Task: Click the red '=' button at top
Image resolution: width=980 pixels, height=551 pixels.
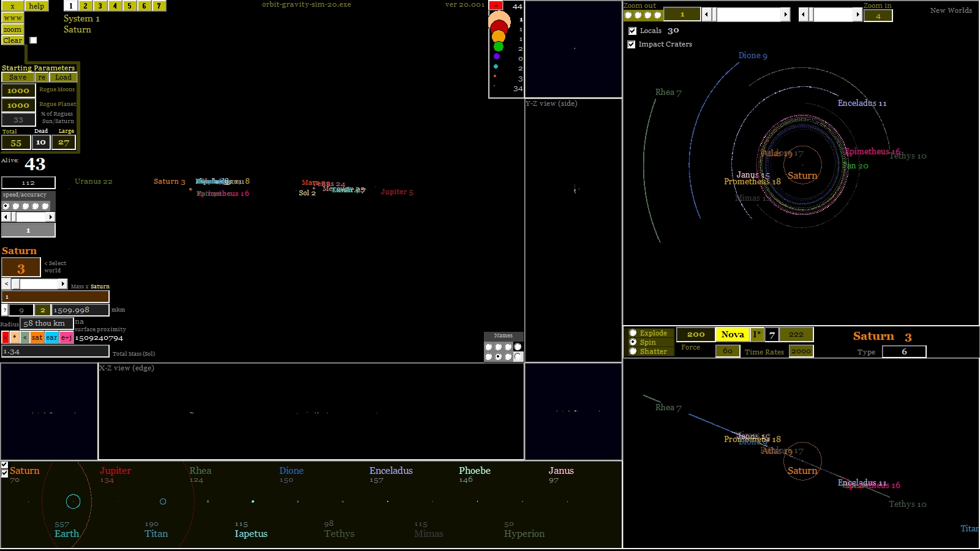Action: click(496, 6)
